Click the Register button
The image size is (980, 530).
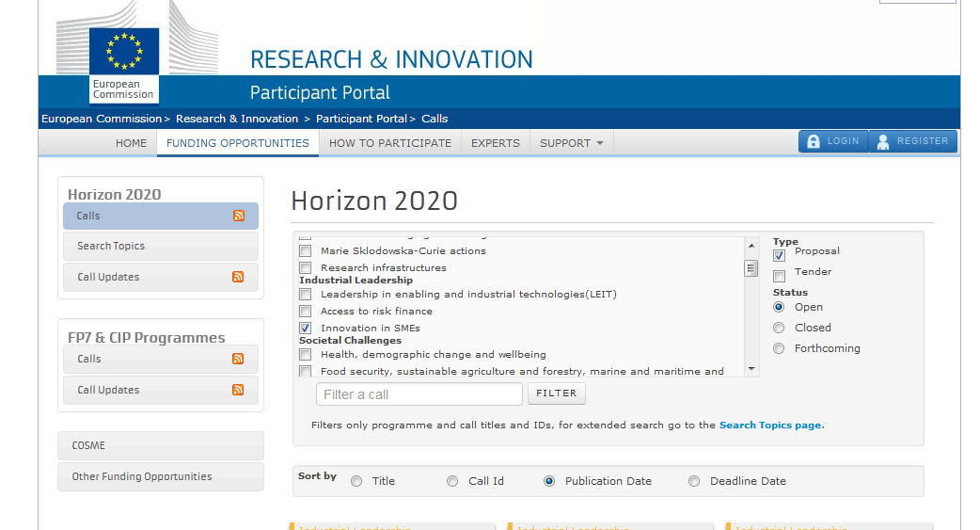[x=912, y=141]
